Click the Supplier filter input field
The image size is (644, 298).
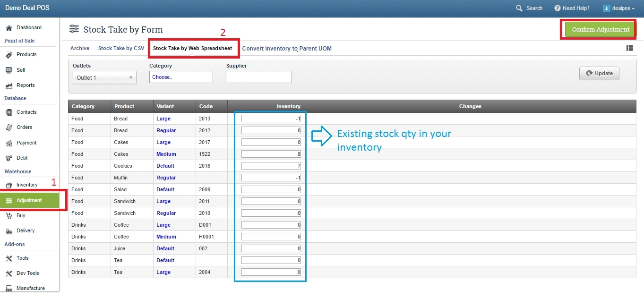(x=259, y=77)
